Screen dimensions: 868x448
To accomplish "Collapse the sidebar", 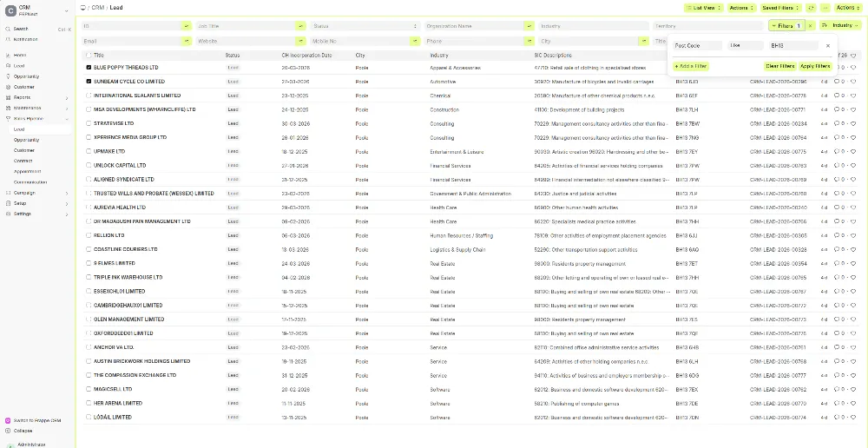I will tap(23, 430).
